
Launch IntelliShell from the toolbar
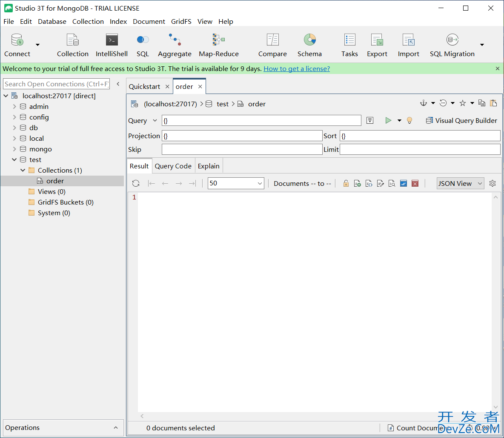coord(112,45)
